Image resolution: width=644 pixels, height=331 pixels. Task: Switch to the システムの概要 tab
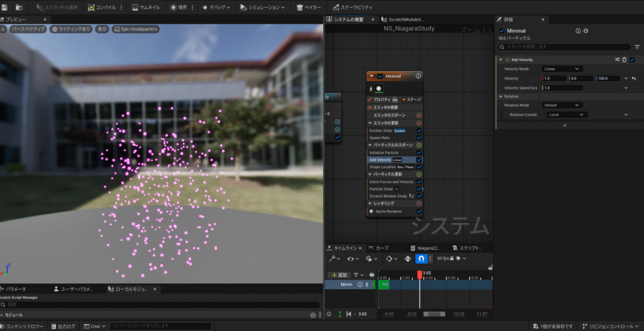pos(348,20)
